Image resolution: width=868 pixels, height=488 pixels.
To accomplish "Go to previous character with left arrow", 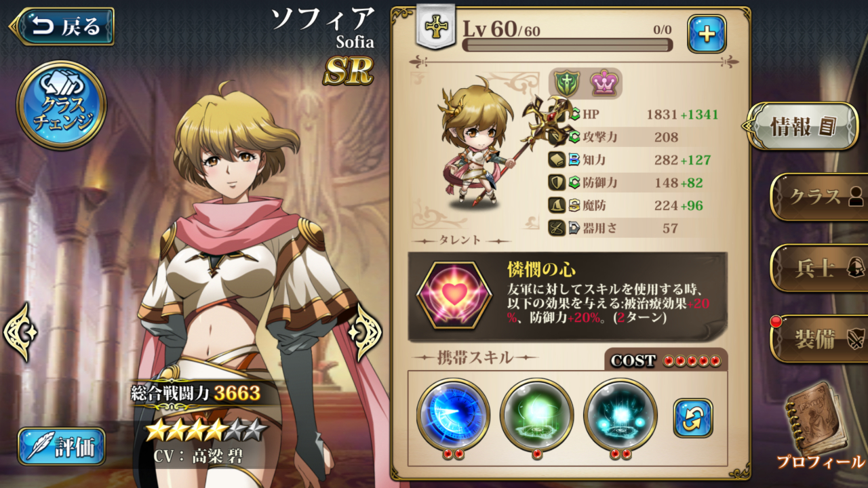I will [20, 331].
